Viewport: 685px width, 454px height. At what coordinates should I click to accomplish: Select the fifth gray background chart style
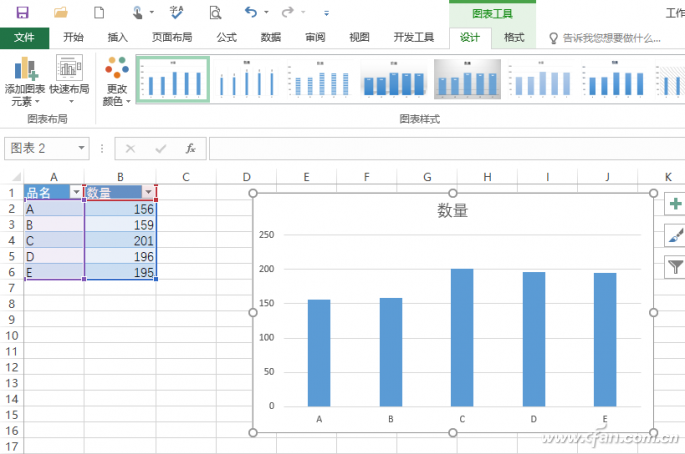tap(467, 79)
